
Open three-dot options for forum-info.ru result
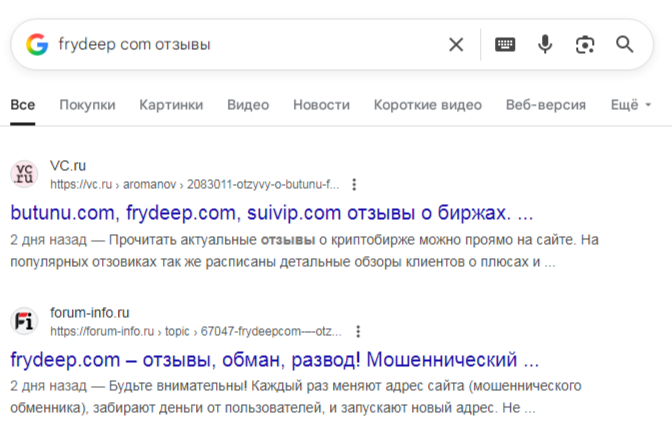coord(358,332)
